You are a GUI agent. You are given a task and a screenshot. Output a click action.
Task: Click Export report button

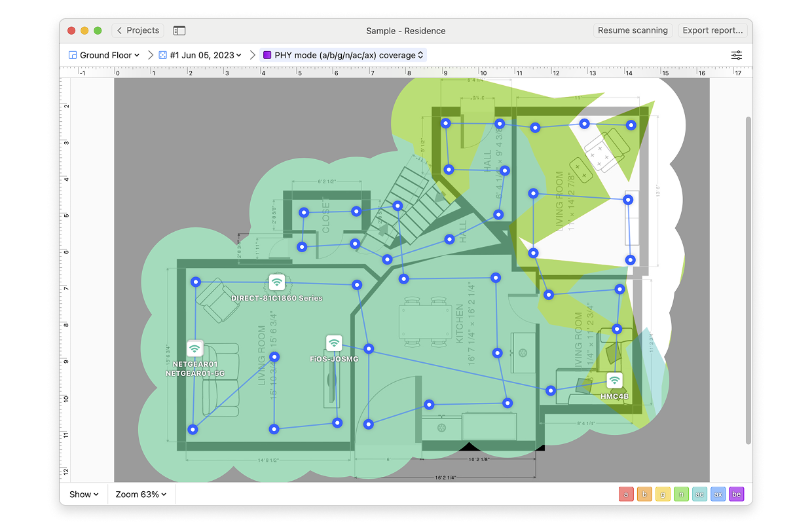pyautogui.click(x=712, y=31)
